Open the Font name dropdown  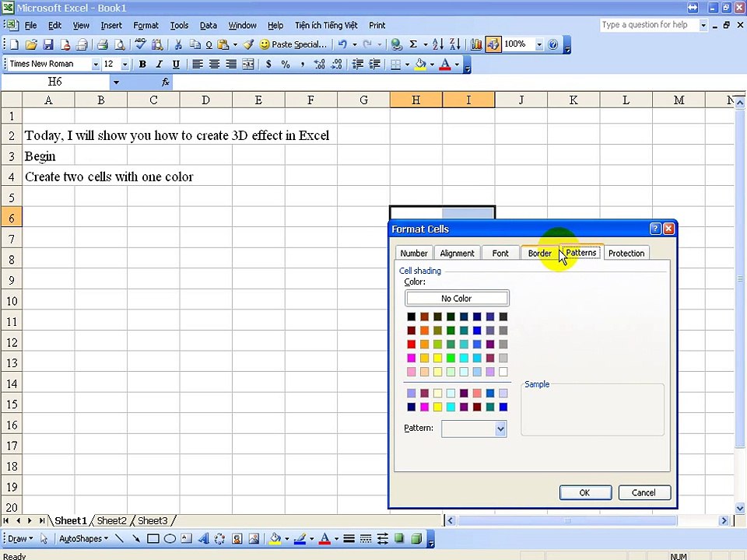tap(95, 65)
